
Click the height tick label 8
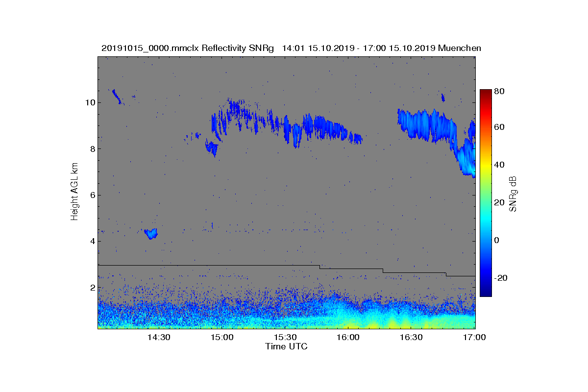(x=92, y=149)
